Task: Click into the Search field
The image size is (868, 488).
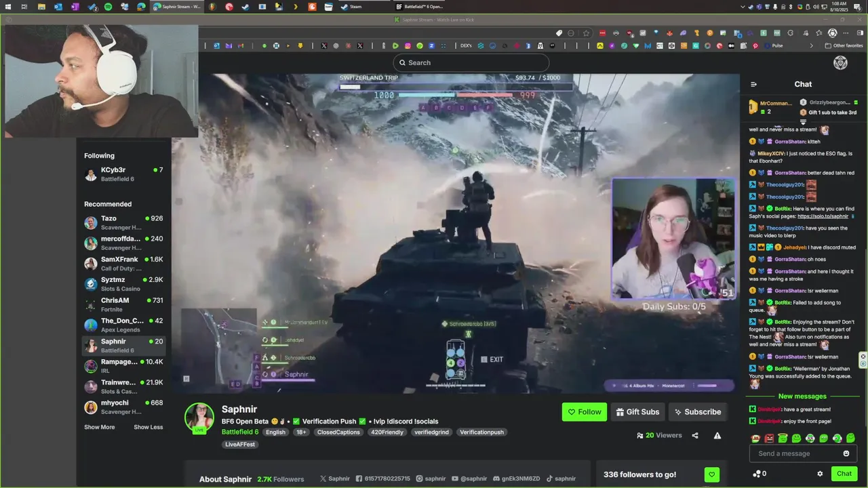Action: [x=471, y=62]
